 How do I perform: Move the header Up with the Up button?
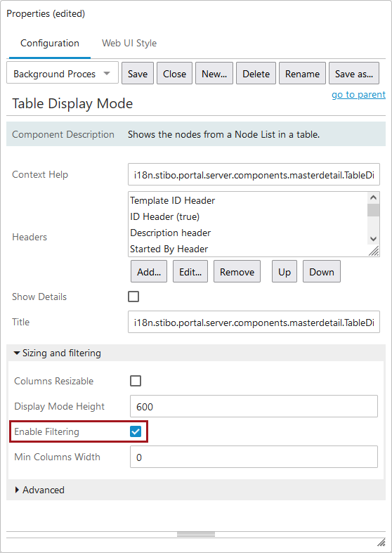point(285,272)
